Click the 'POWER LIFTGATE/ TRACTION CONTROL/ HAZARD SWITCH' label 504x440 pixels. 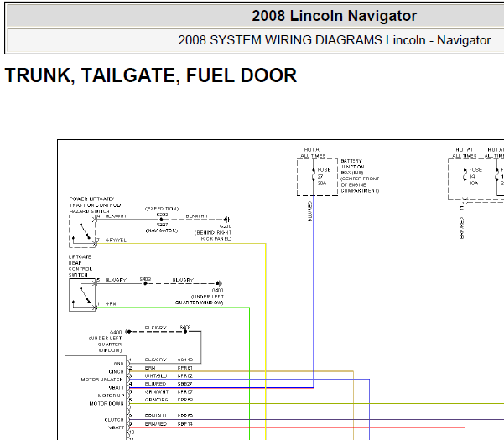tap(96, 204)
